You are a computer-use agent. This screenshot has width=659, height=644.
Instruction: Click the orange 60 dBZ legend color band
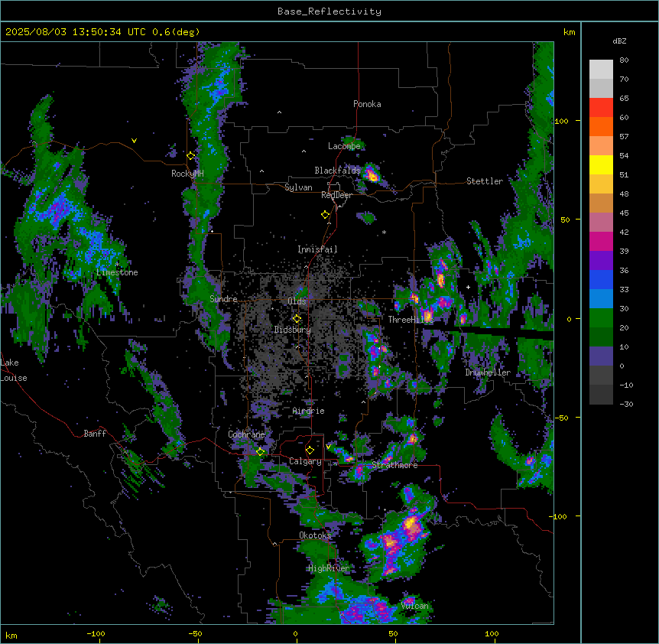tap(601, 126)
